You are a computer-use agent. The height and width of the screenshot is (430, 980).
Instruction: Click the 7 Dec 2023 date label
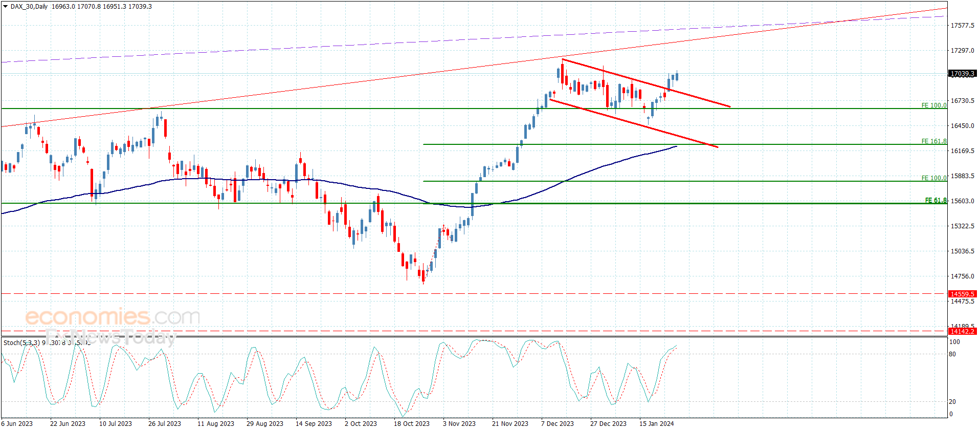tap(558, 423)
